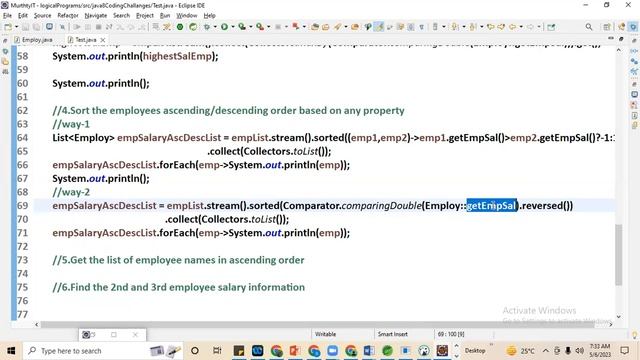Click the Smart Insert status entry

pyautogui.click(x=393, y=334)
